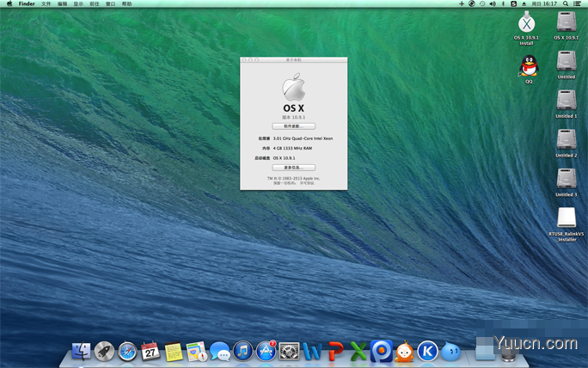Open Launchpad from the Dock
Viewport: 588px width, 368px height.
pyautogui.click(x=104, y=351)
